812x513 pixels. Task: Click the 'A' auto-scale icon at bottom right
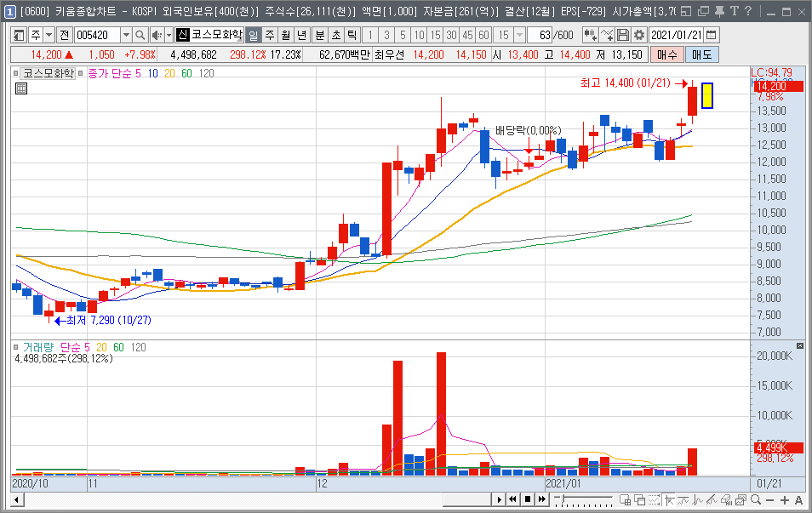point(798,499)
